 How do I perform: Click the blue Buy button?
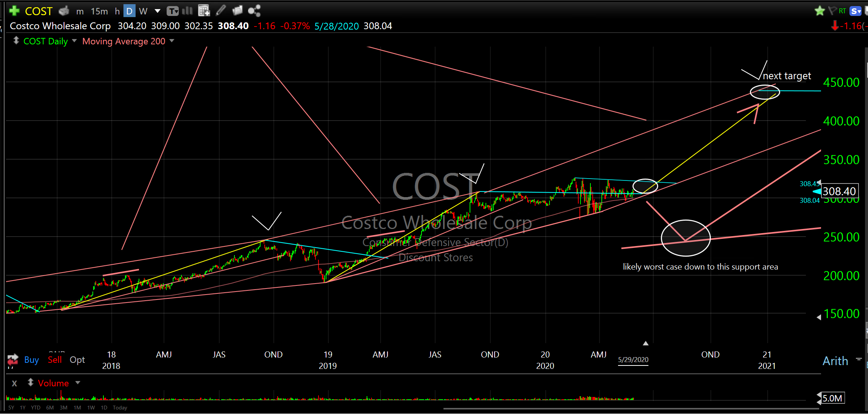[31, 359]
